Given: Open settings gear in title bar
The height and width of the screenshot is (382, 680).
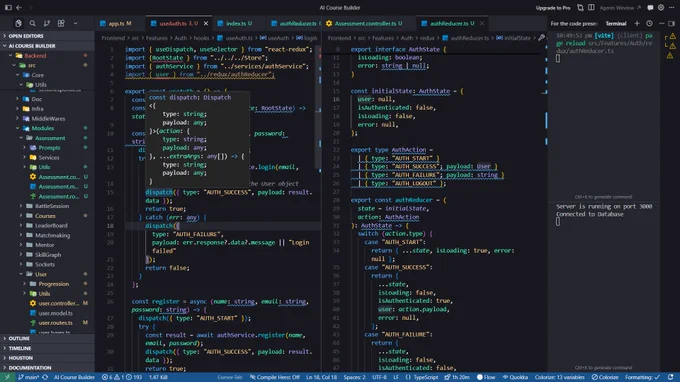Looking at the screenshot, I should point(661,7).
